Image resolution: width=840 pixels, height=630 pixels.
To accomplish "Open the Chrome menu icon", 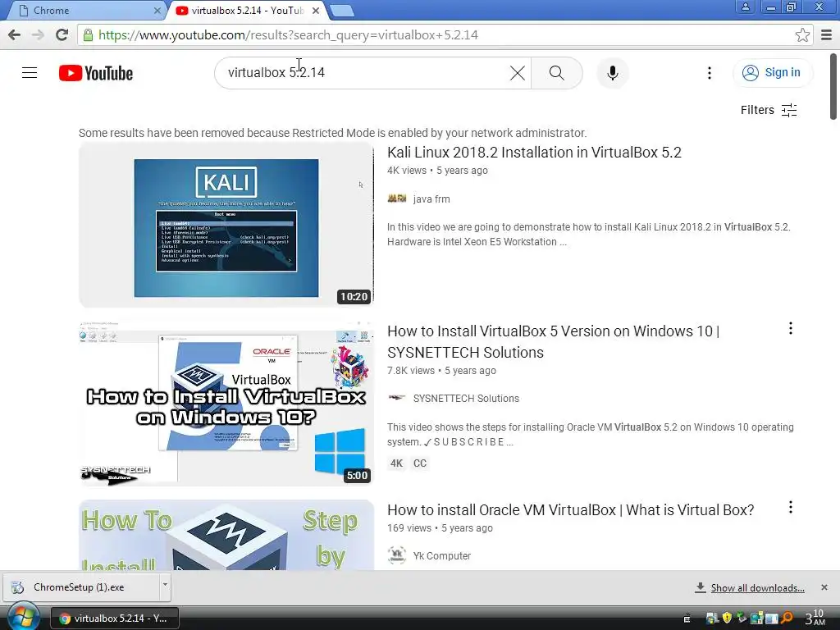I will coord(827,34).
